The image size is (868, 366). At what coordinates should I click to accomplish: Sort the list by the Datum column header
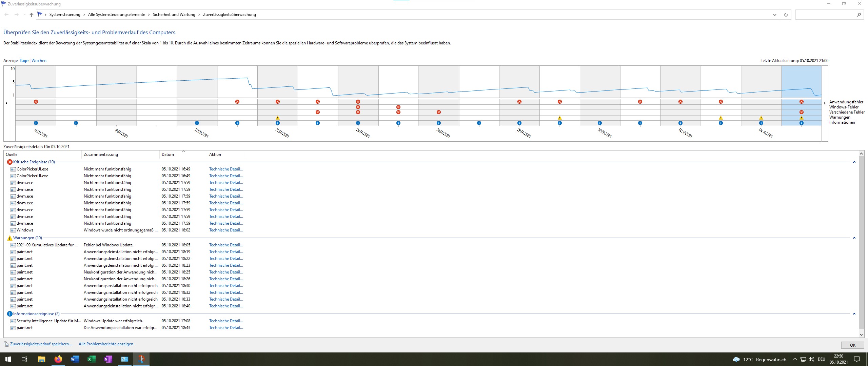coord(168,155)
